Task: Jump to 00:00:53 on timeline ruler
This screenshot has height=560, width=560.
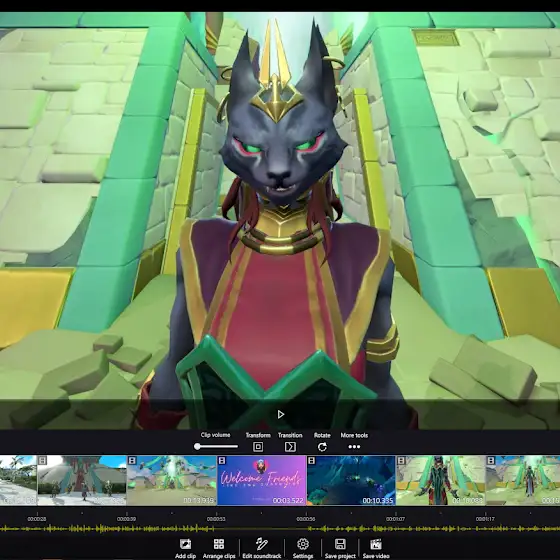Action: 216,519
